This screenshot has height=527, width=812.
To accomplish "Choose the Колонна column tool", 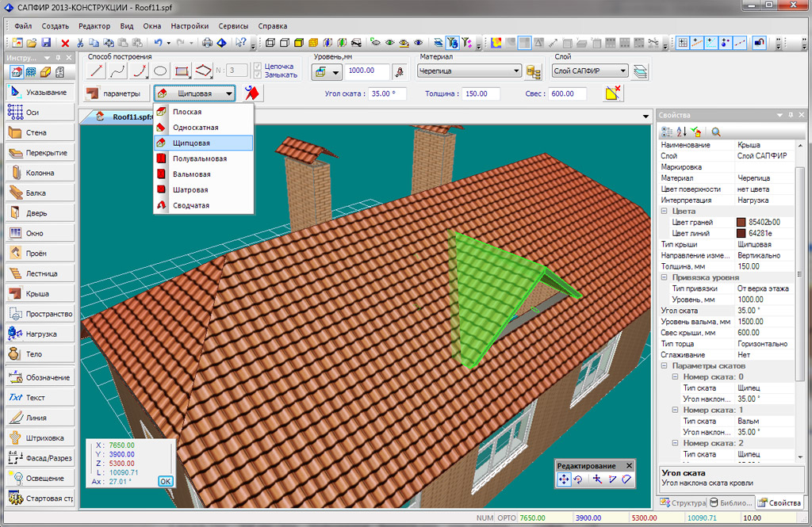I will 40,173.
